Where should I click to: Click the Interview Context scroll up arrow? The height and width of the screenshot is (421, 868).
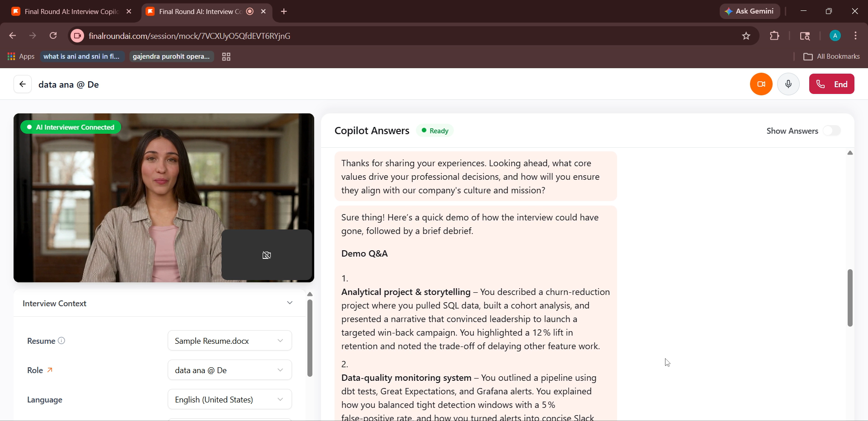tap(310, 295)
